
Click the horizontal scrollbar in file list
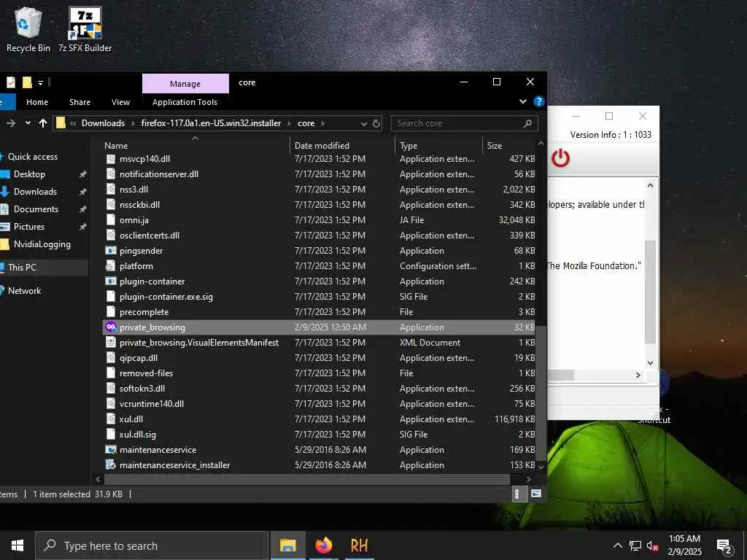click(307, 479)
